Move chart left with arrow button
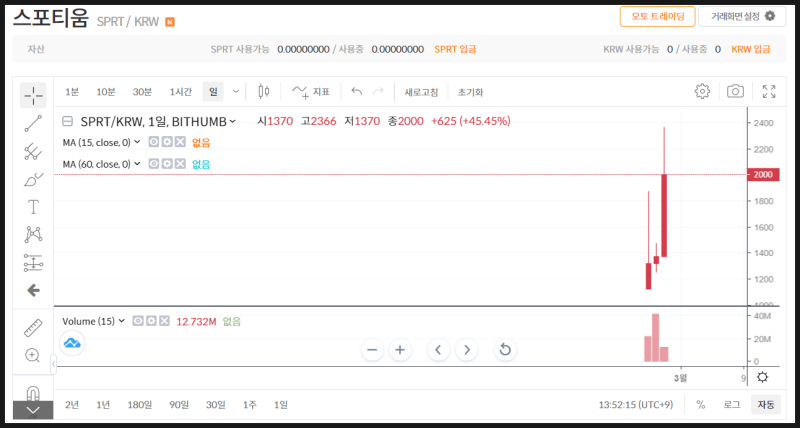The width and height of the screenshot is (800, 428). [438, 350]
